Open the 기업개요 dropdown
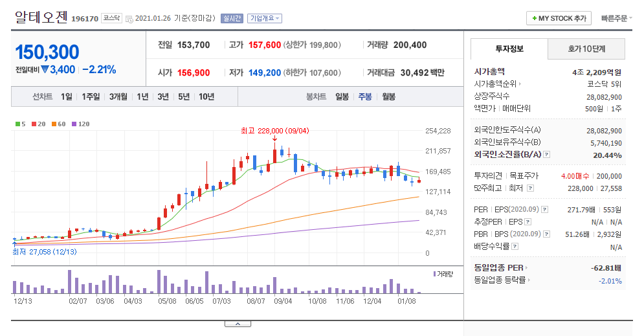 (265, 19)
